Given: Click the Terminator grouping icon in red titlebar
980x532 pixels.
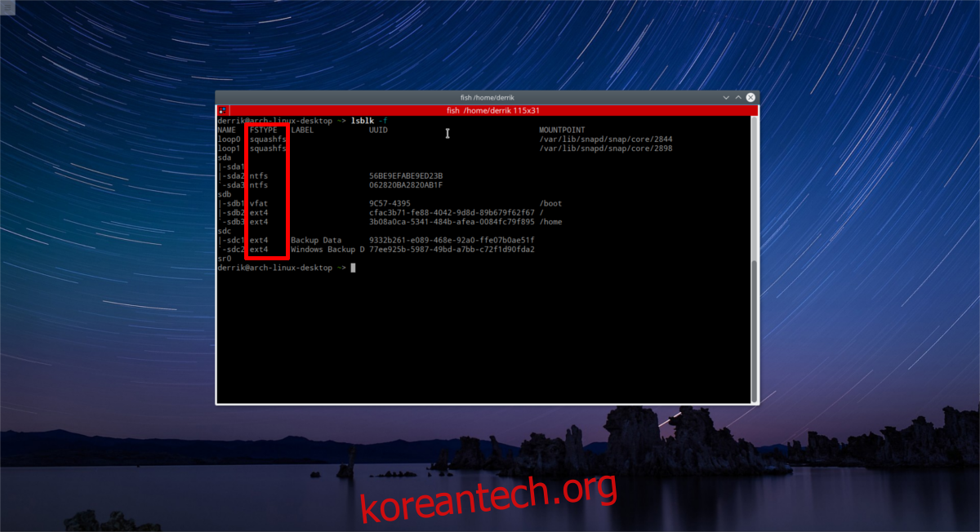Looking at the screenshot, I should pos(222,110).
